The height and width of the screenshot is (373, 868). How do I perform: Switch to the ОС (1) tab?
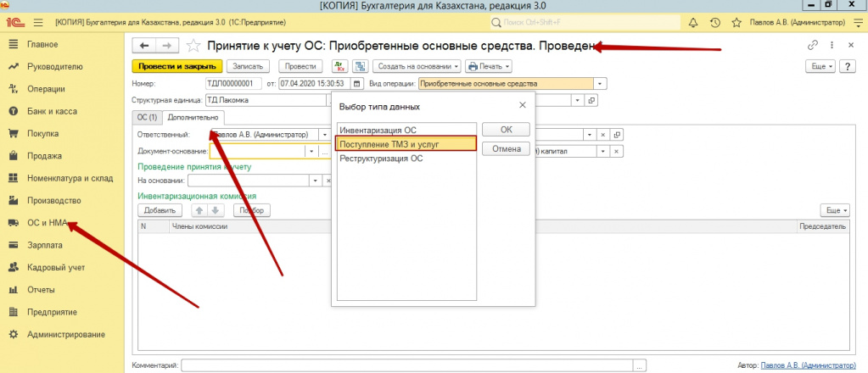[x=148, y=117]
